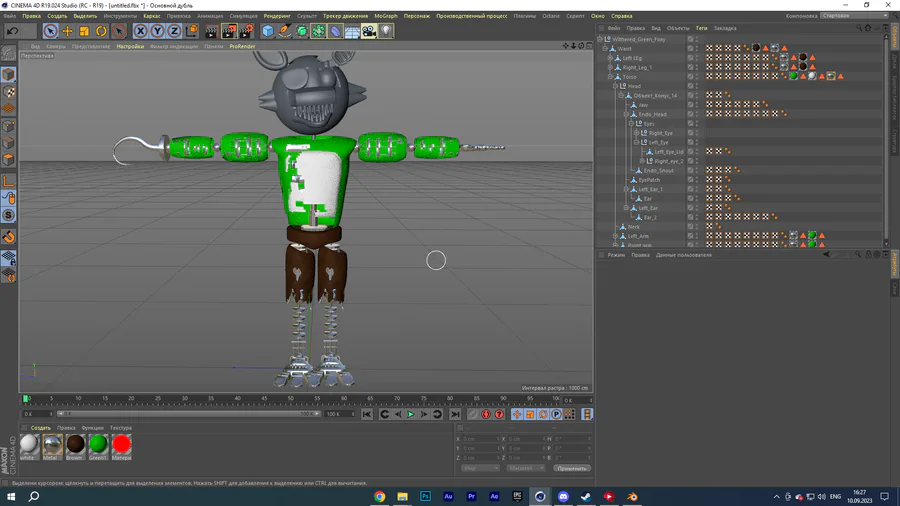Activate the Rotate tool
This screenshot has height=506, width=900.
[101, 31]
